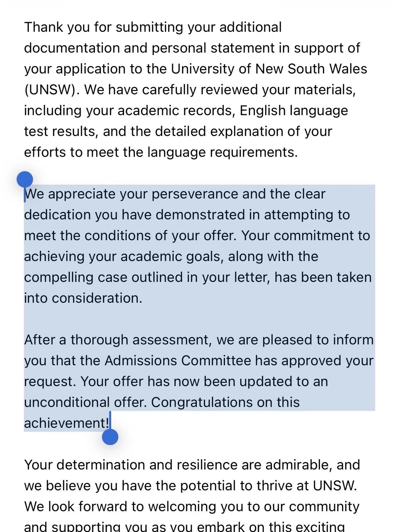Tap "Admissions Committee" in the highlighted text
Viewport: 399px width, 532px height.
click(178, 361)
